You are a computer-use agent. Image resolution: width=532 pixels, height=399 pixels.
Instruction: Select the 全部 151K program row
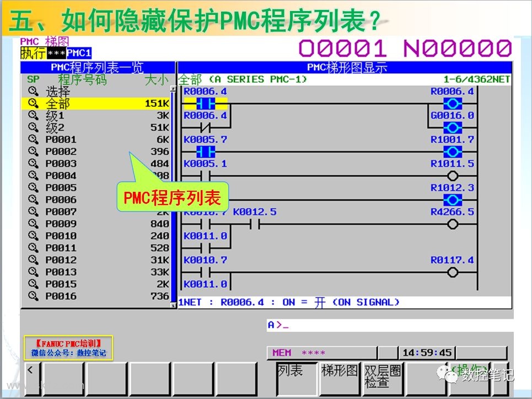tap(95, 103)
